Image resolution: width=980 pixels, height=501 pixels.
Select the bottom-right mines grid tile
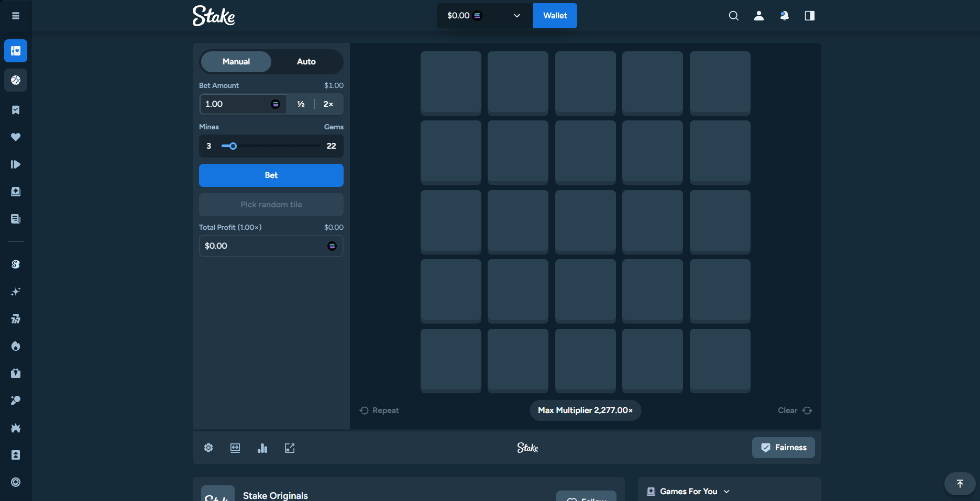(x=720, y=361)
